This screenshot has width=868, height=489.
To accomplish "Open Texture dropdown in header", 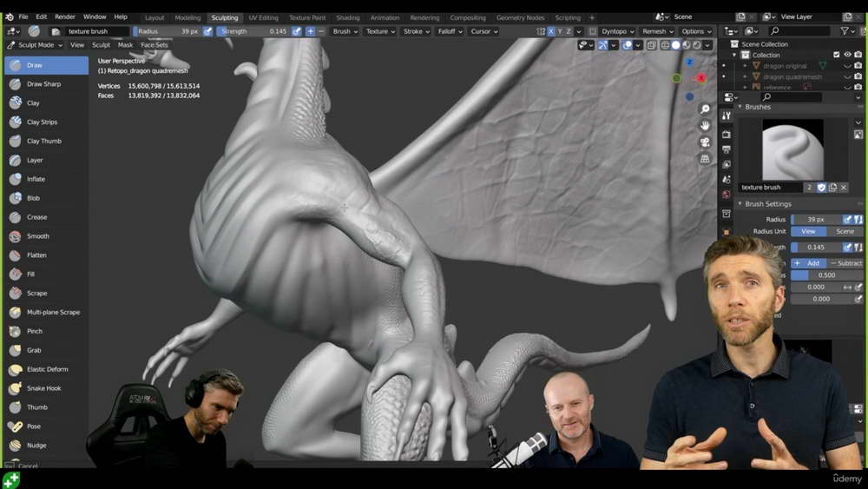I will click(x=380, y=31).
